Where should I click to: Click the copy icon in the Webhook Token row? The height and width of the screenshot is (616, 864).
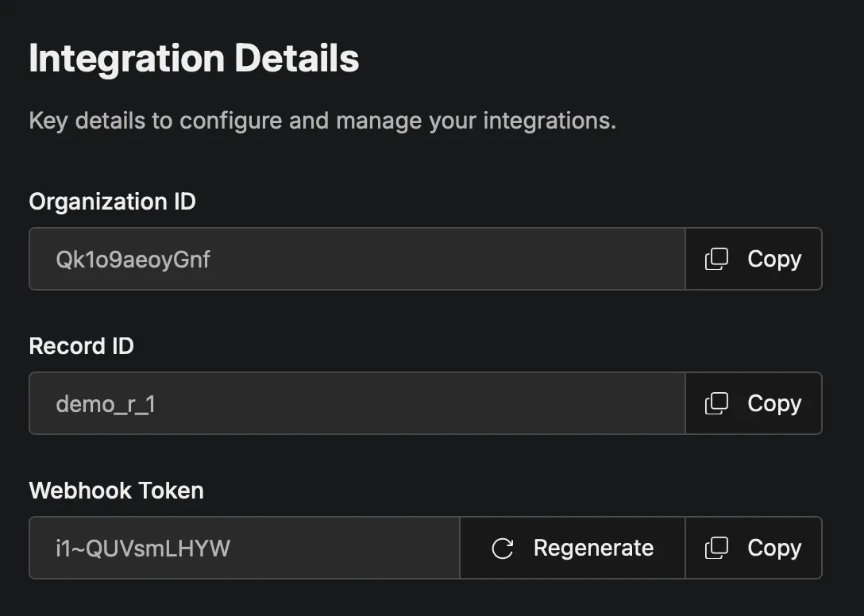[717, 548]
